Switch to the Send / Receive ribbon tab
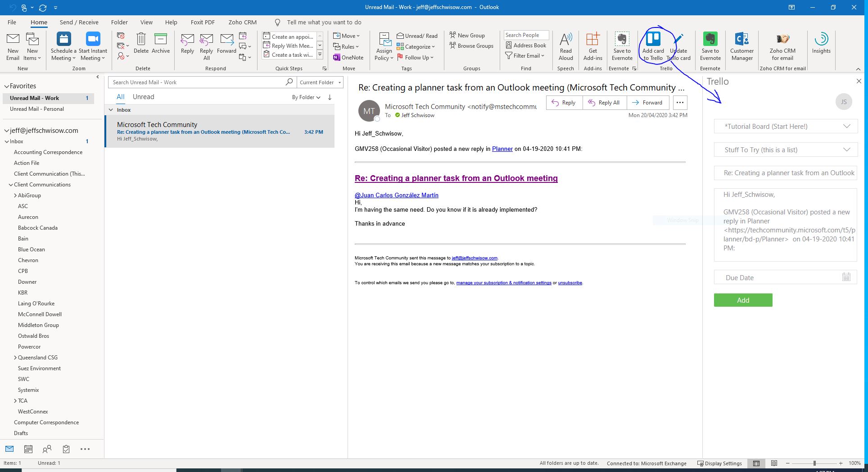This screenshot has width=868, height=472. 79,22
